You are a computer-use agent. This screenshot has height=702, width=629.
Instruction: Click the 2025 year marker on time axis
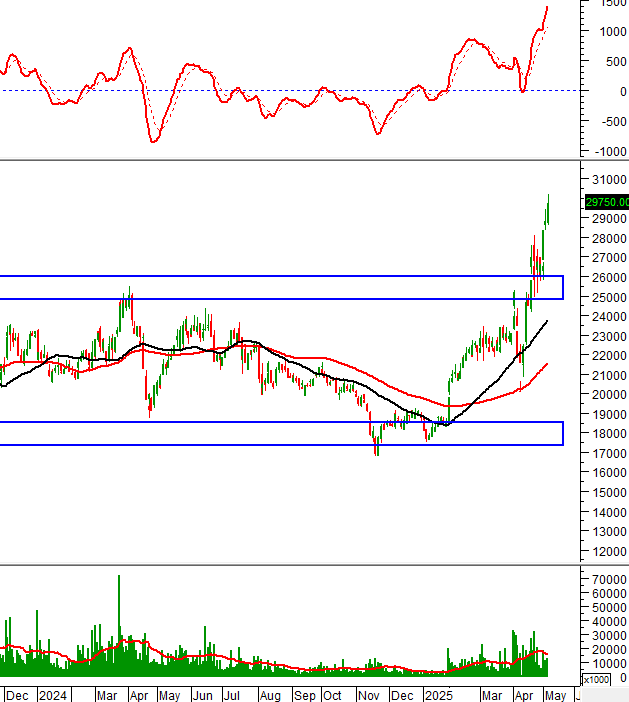pyautogui.click(x=439, y=695)
